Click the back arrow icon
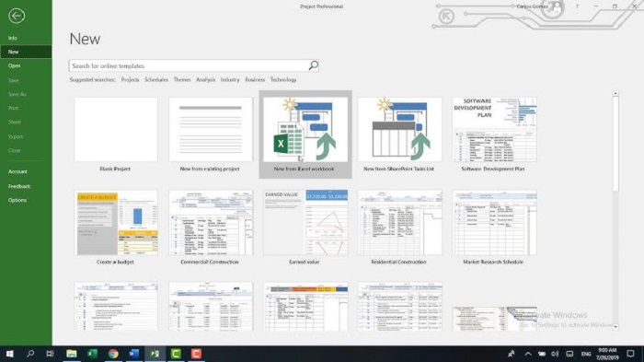 pyautogui.click(x=17, y=16)
